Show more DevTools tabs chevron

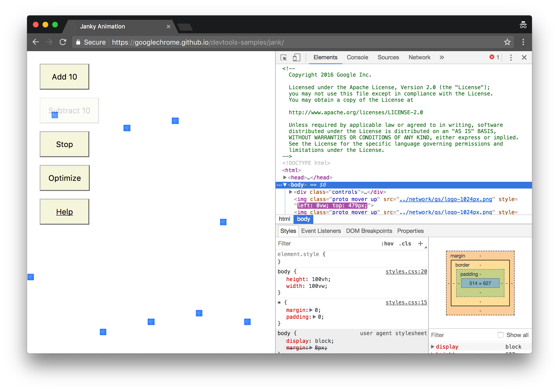pos(442,57)
